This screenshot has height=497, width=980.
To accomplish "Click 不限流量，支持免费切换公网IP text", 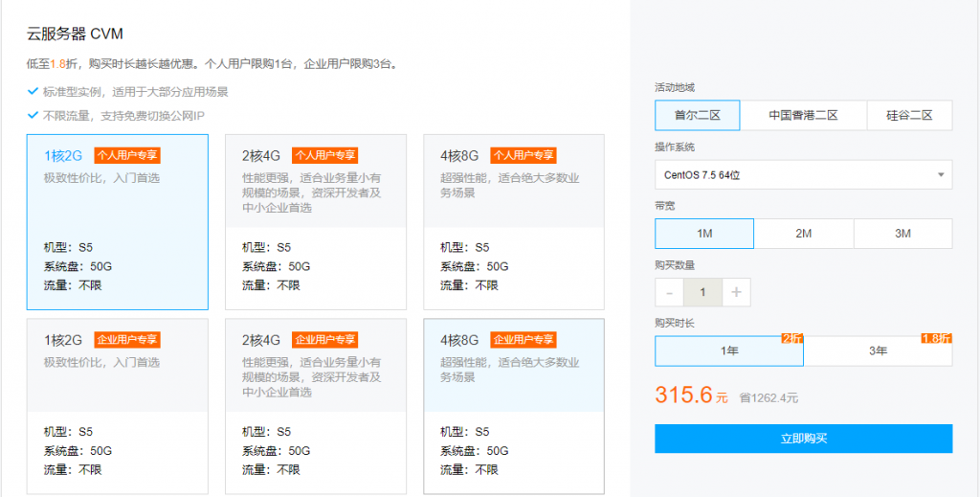I will coord(123,116).
